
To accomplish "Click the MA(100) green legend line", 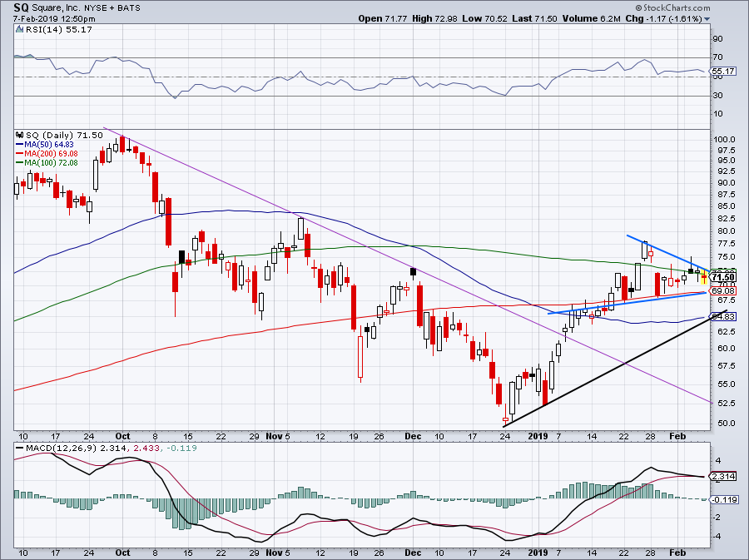I will 20,163.
